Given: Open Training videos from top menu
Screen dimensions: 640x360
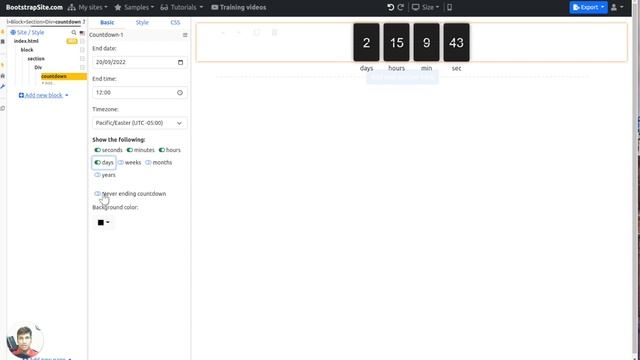Looking at the screenshot, I should pos(239,7).
